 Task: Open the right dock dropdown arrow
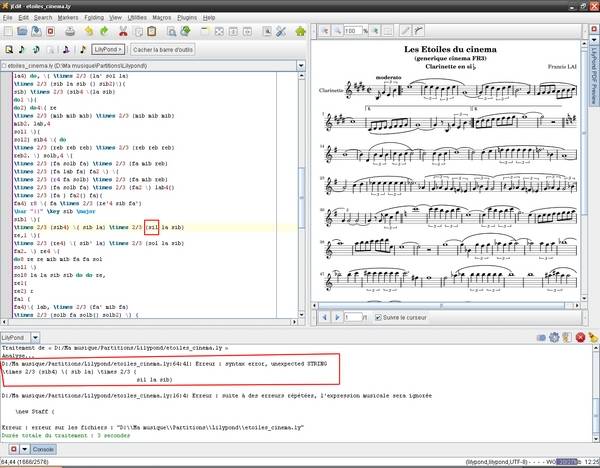[594, 39]
